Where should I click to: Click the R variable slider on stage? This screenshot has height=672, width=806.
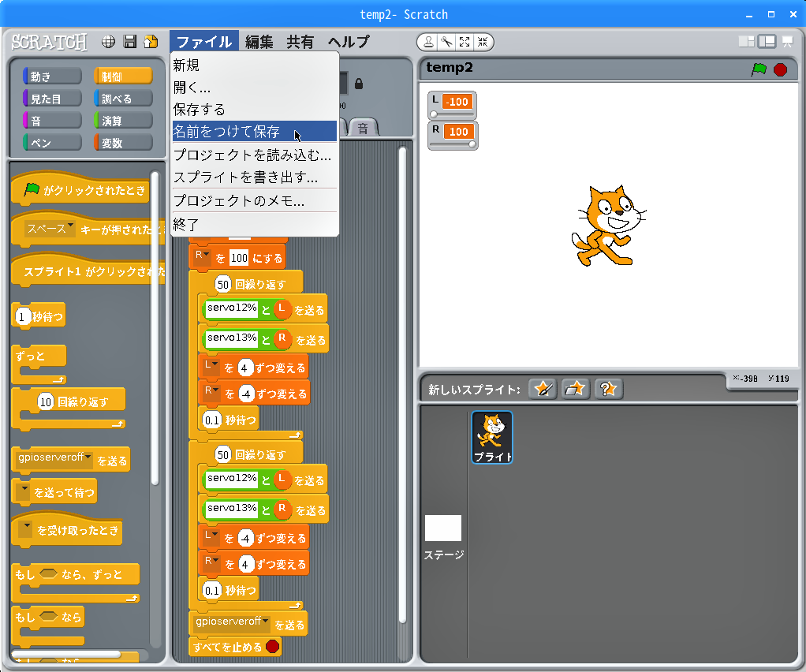tap(453, 144)
